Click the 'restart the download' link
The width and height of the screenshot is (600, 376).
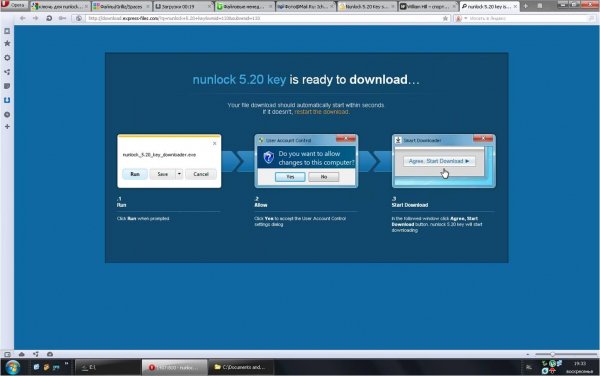coord(321,112)
